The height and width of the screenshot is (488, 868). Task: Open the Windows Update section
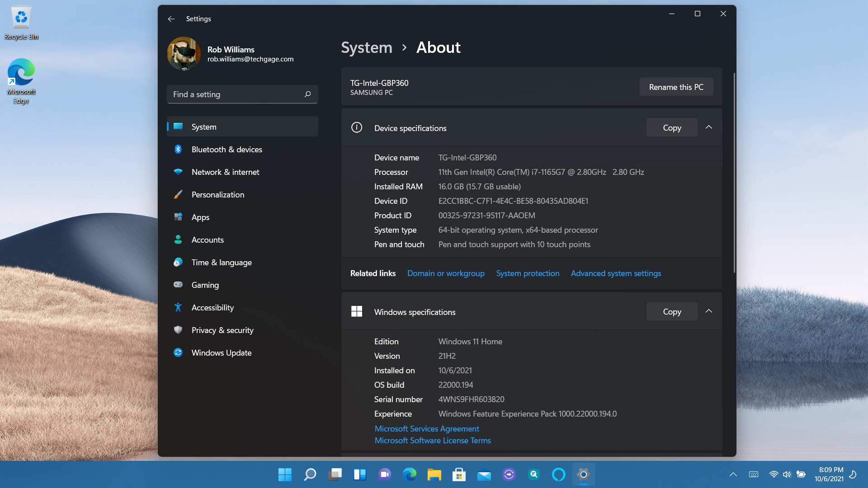221,353
